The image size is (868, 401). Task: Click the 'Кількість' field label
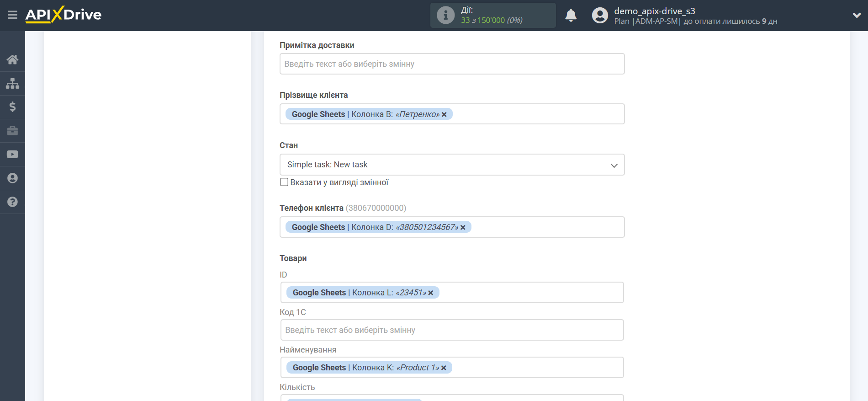(297, 387)
